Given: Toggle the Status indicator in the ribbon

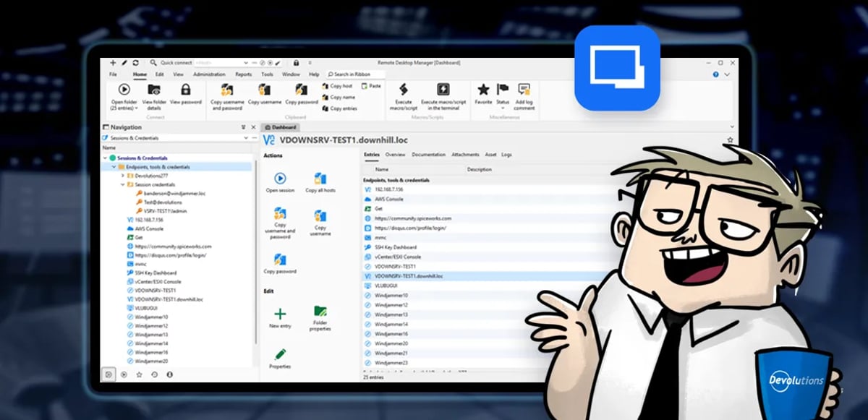Looking at the screenshot, I should [x=502, y=87].
